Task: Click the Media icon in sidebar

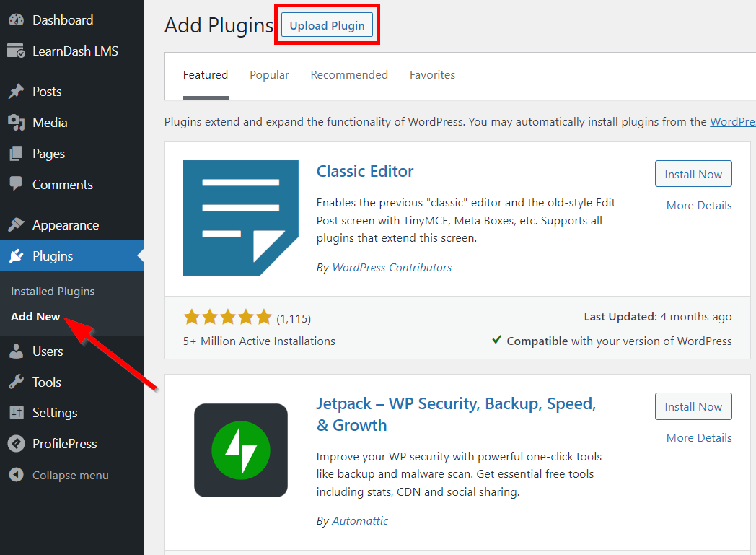Action: coord(16,123)
